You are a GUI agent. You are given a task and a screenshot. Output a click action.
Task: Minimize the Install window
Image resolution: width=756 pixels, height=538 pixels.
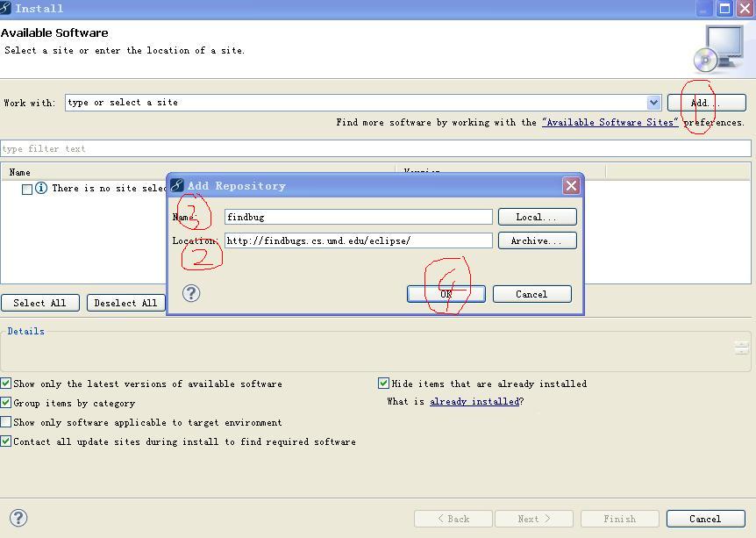click(x=704, y=8)
